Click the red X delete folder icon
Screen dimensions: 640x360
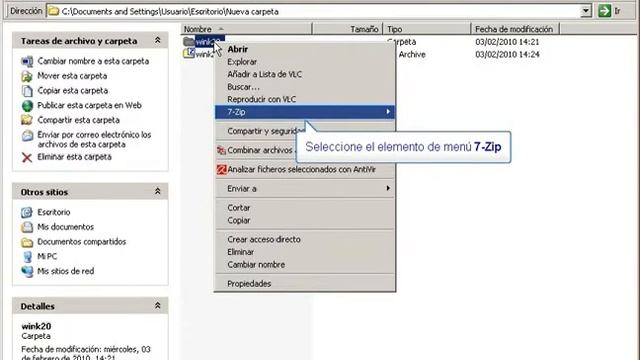pyautogui.click(x=27, y=157)
